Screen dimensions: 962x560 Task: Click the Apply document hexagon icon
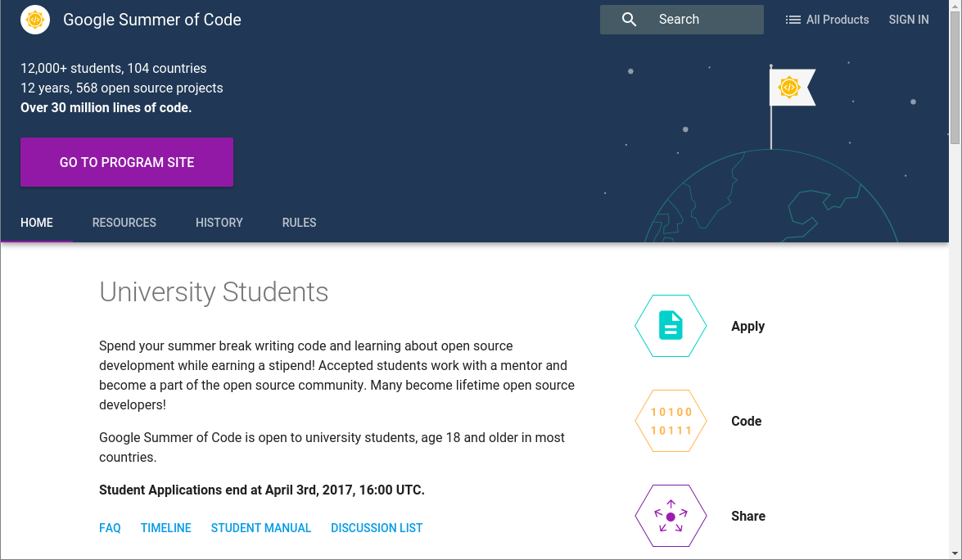671,326
